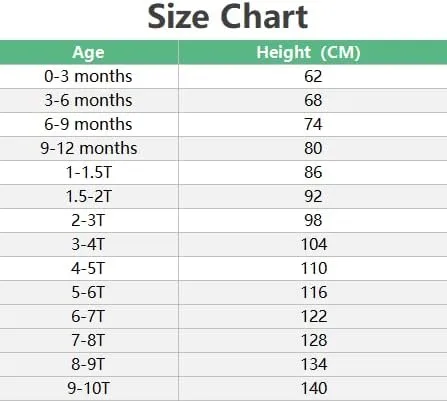Select the Age column header
The height and width of the screenshot is (401, 447).
click(x=88, y=52)
